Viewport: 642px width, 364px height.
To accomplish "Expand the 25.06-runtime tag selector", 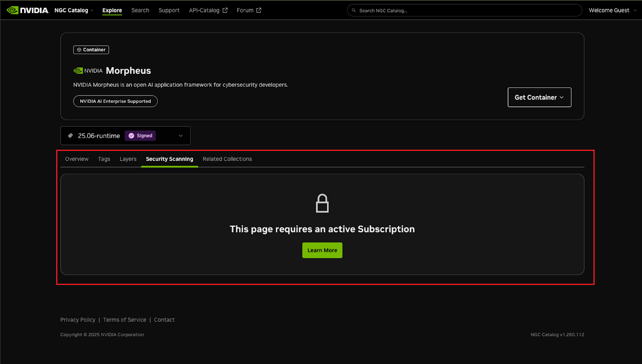I will [125, 136].
